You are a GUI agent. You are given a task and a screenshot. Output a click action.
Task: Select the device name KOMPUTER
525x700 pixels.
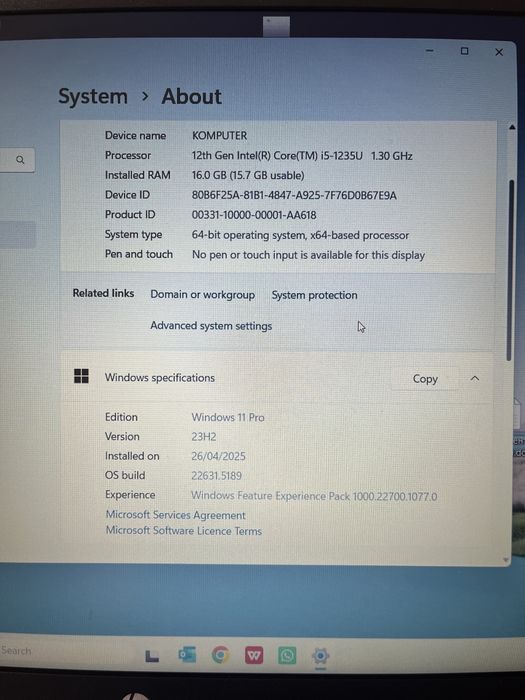(219, 136)
